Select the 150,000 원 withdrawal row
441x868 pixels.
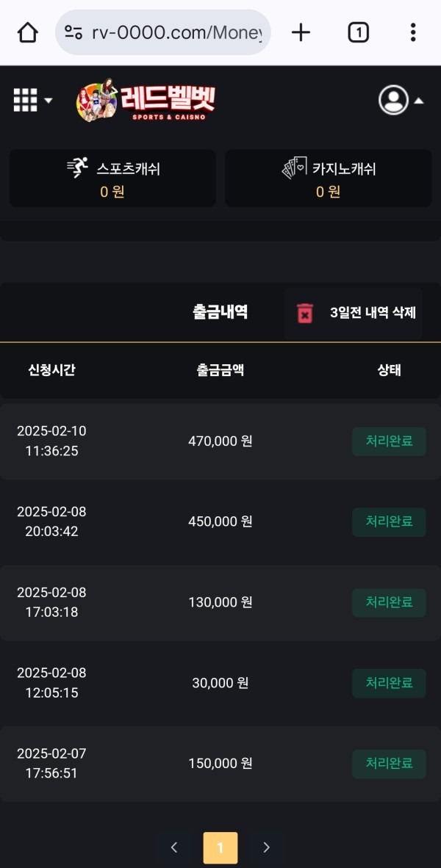(220, 764)
